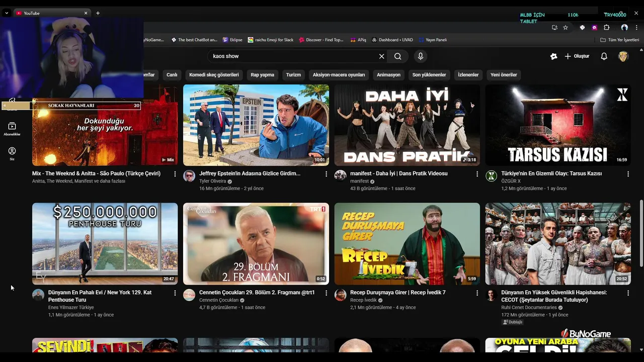Play the Daha İyi Dans Pratik thumbnail
Viewport: 644px width, 362px height.
click(x=407, y=125)
